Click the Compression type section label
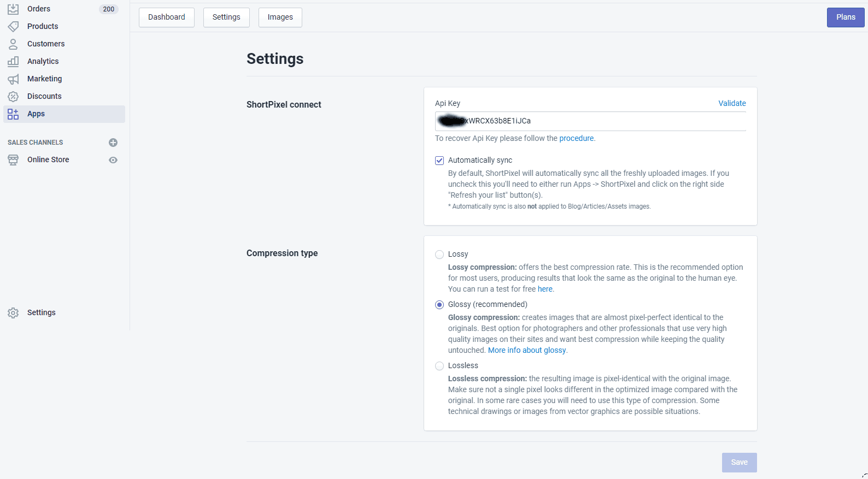Image resolution: width=868 pixels, height=479 pixels. click(282, 253)
